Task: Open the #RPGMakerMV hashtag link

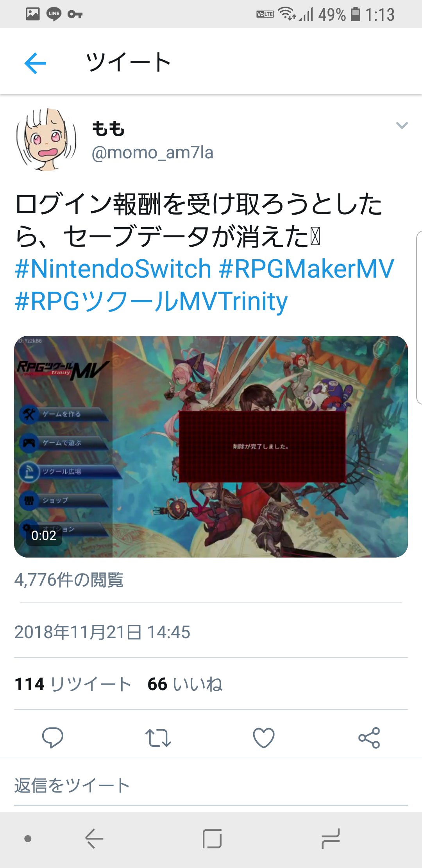Action: click(x=307, y=269)
